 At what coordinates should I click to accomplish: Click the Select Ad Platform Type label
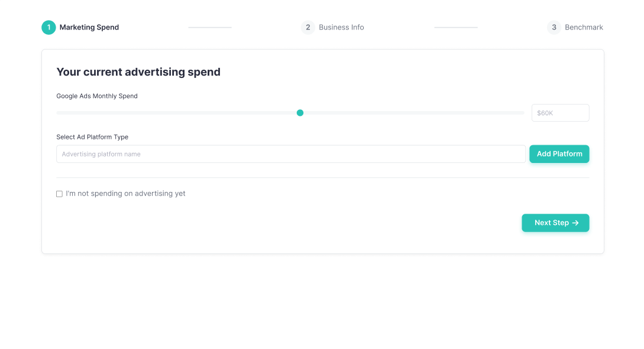pos(92,136)
